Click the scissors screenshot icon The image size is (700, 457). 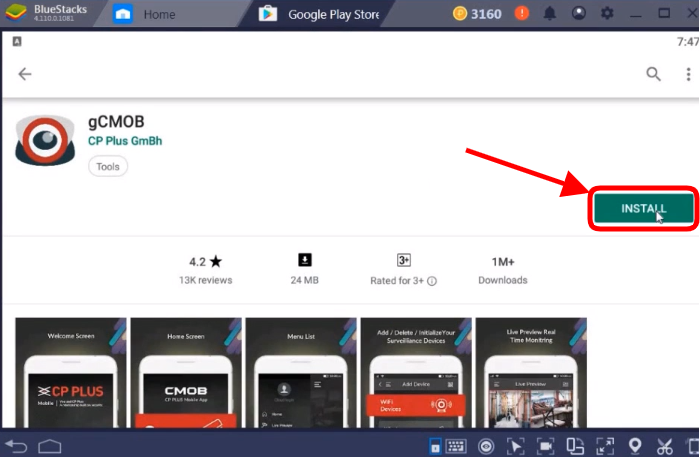coord(664,446)
